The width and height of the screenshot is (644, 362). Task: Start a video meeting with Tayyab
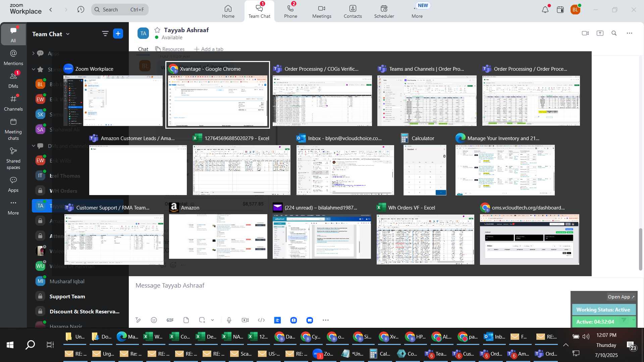coord(585,33)
